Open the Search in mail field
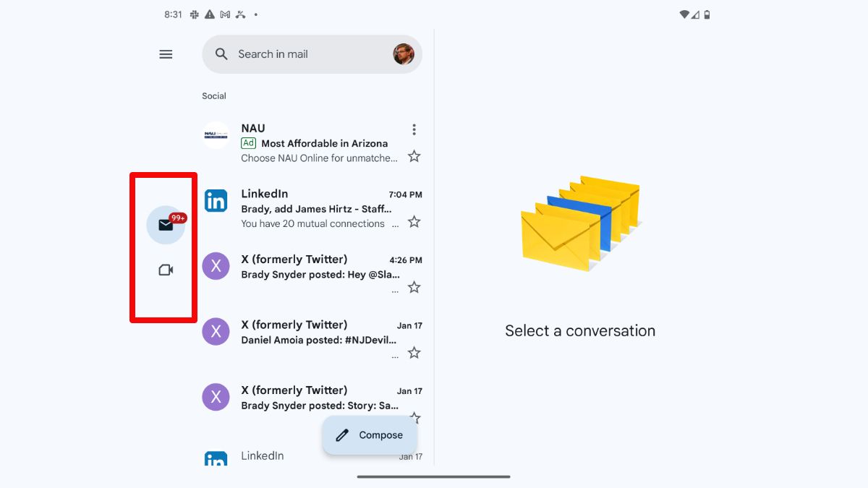Image resolution: width=868 pixels, height=488 pixels. [x=304, y=53]
